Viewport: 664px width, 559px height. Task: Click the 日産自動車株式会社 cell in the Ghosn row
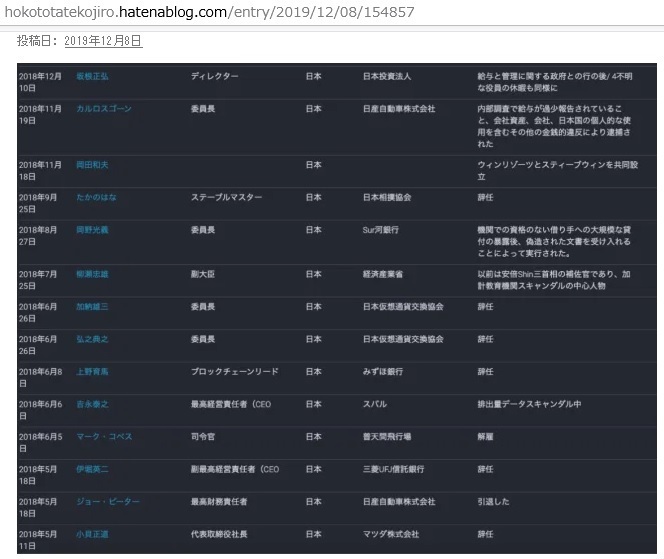(x=399, y=109)
